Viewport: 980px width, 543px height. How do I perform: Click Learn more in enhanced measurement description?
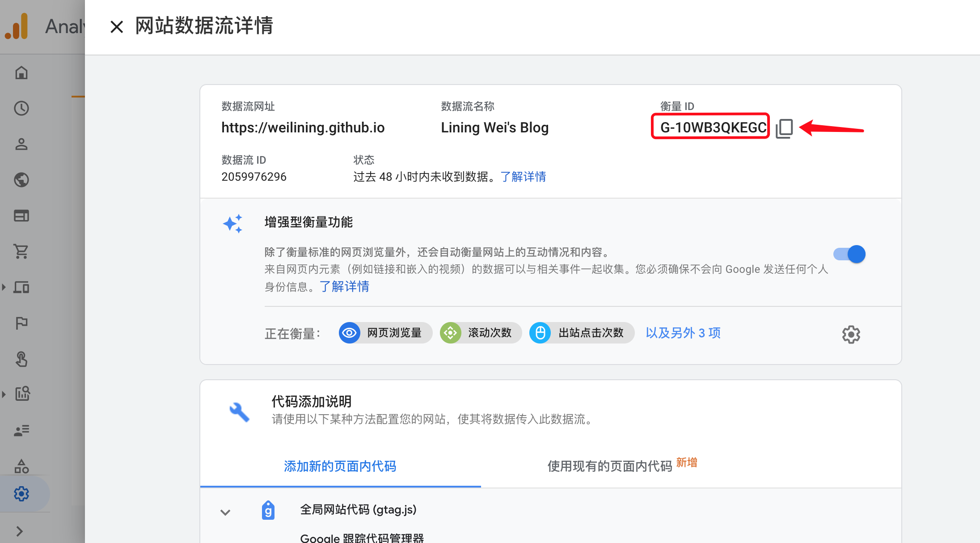[344, 286]
